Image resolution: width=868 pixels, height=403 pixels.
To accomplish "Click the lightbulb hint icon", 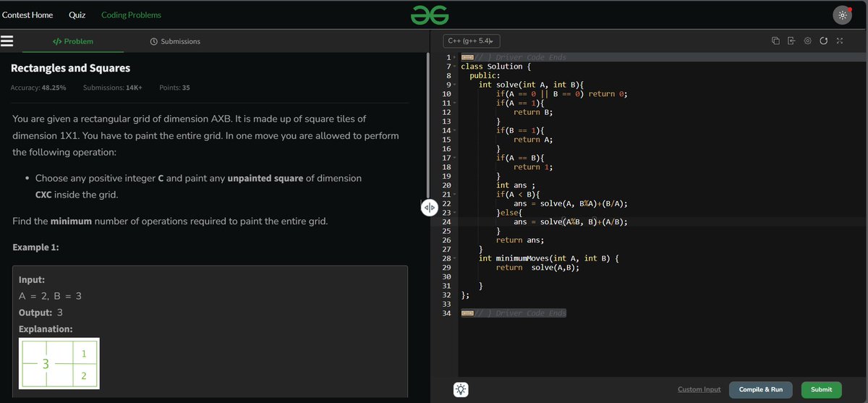I will coord(461,389).
